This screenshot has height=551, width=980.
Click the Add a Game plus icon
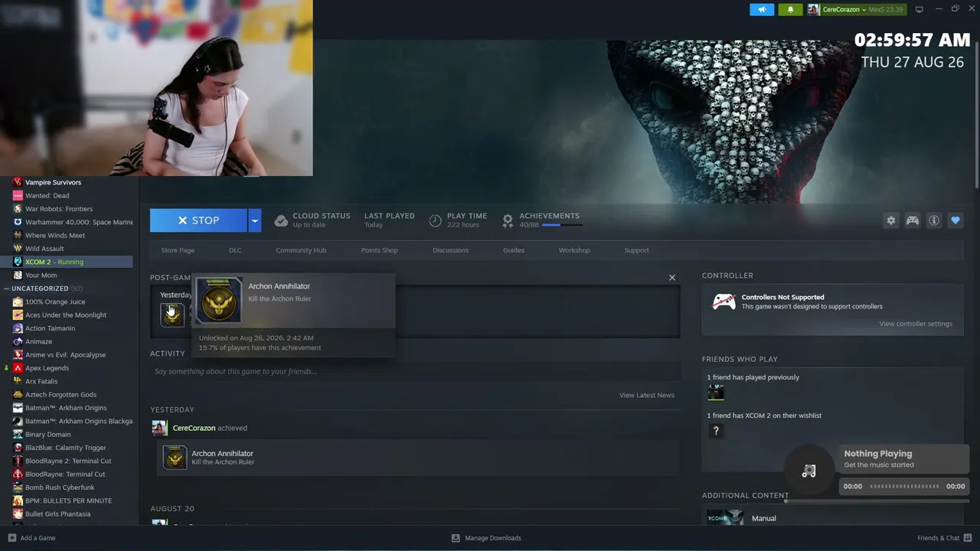point(11,538)
